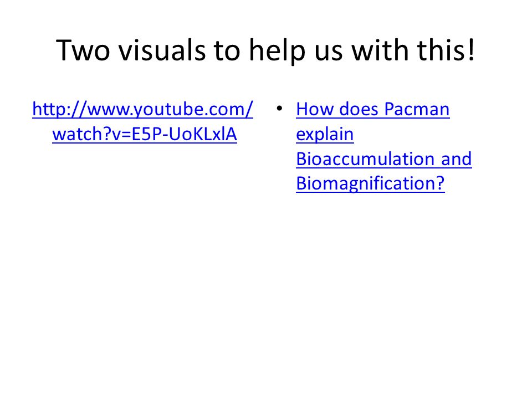Image resolution: width=532 pixels, height=399 pixels.
Task: Click the word explain in the link
Action: pyautogui.click(x=325, y=135)
